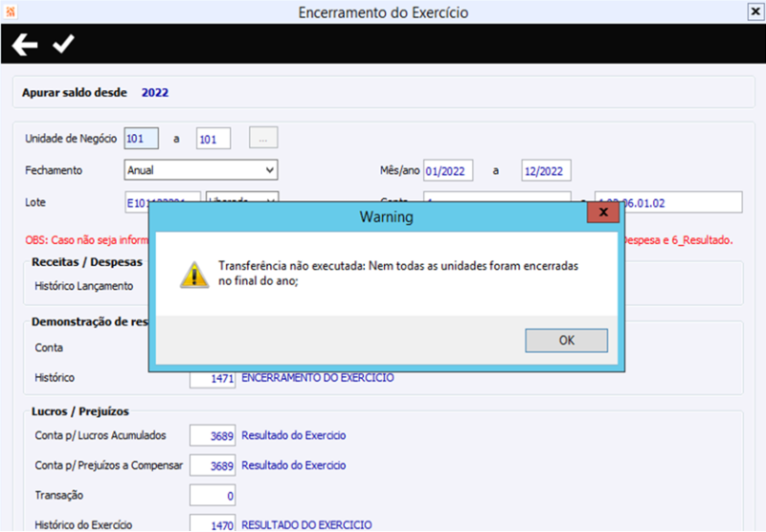The image size is (766, 532).
Task: Click the Conta p/ Lucros Acumulados field 3689
Action: (x=213, y=435)
